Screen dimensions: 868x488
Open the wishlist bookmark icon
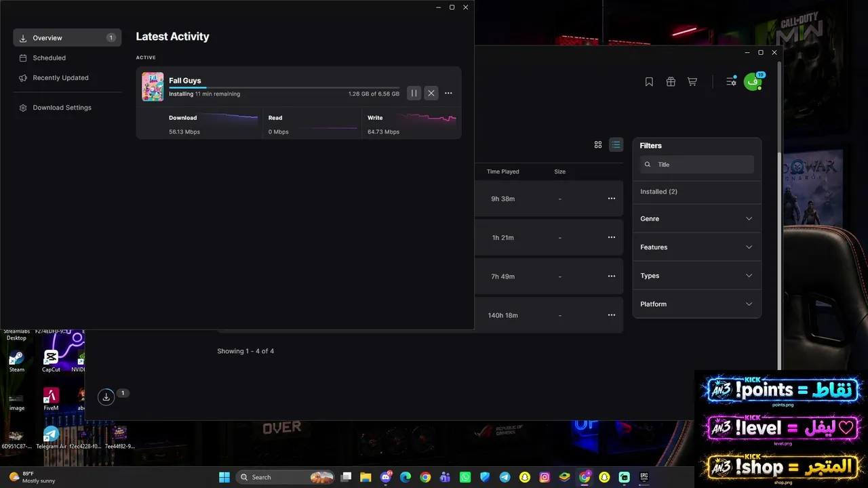coord(649,81)
